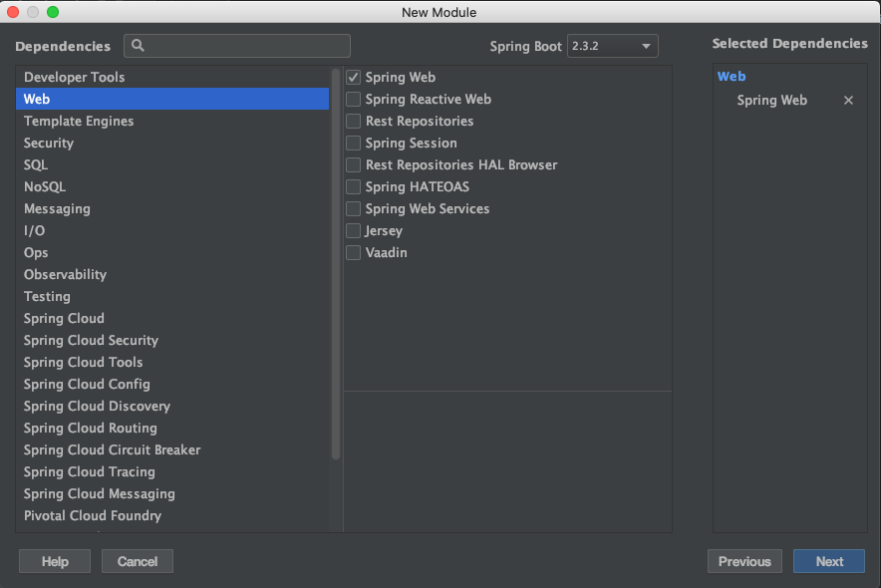This screenshot has height=588, width=881.
Task: Tick the Spring Session checkbox
Action: point(353,143)
